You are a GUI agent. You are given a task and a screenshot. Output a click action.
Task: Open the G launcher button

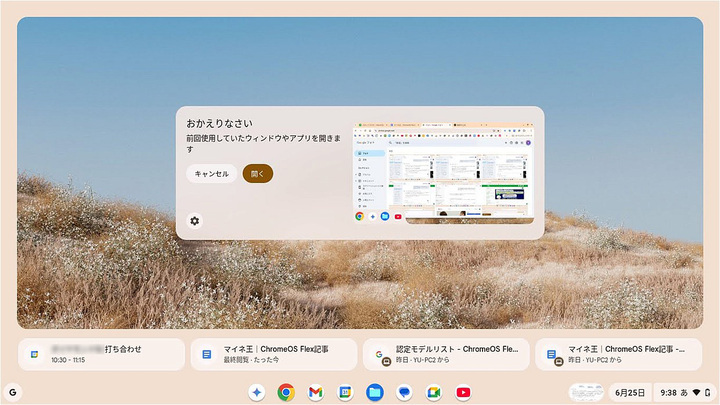coord(13,393)
